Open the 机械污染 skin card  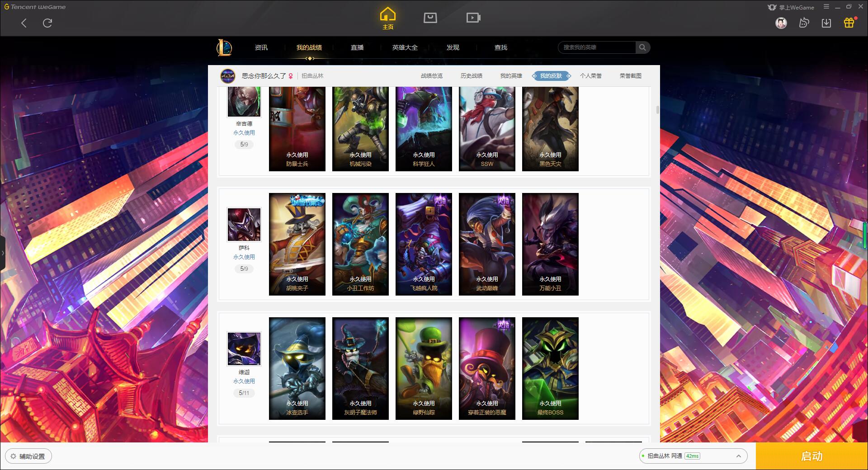(360, 129)
